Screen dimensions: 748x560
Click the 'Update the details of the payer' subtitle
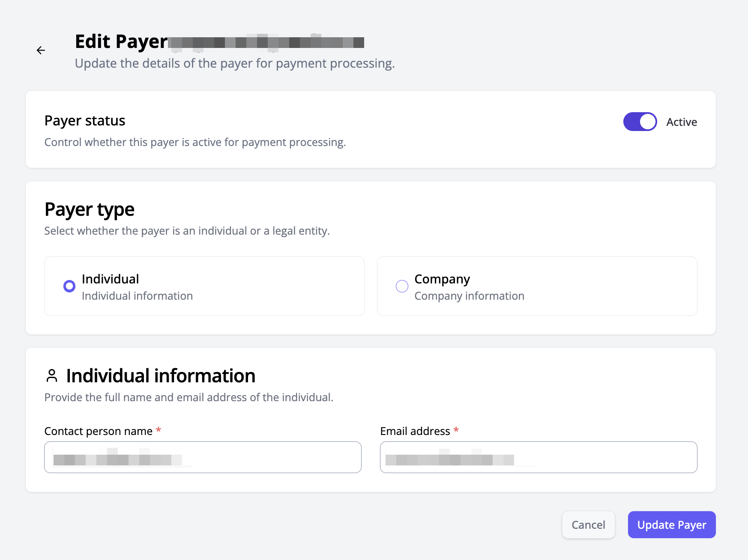click(x=234, y=63)
